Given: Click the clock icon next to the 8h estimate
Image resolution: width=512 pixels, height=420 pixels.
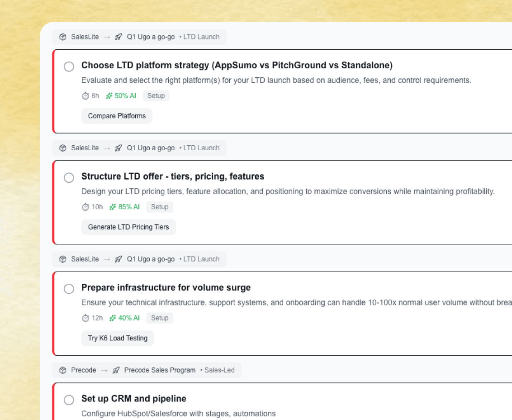Looking at the screenshot, I should pos(85,95).
